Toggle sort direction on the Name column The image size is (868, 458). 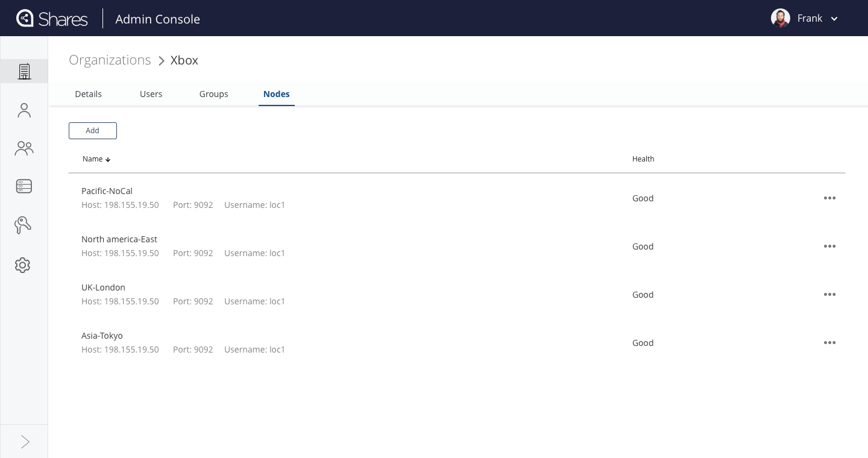[x=96, y=159]
